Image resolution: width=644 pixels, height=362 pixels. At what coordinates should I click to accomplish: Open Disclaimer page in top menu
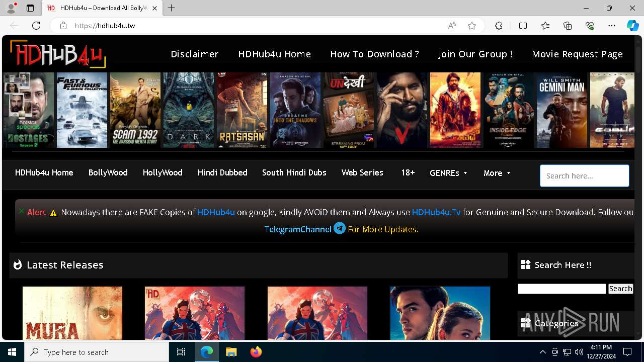[195, 54]
